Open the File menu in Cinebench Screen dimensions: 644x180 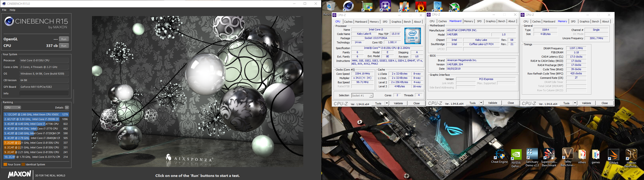point(4,10)
